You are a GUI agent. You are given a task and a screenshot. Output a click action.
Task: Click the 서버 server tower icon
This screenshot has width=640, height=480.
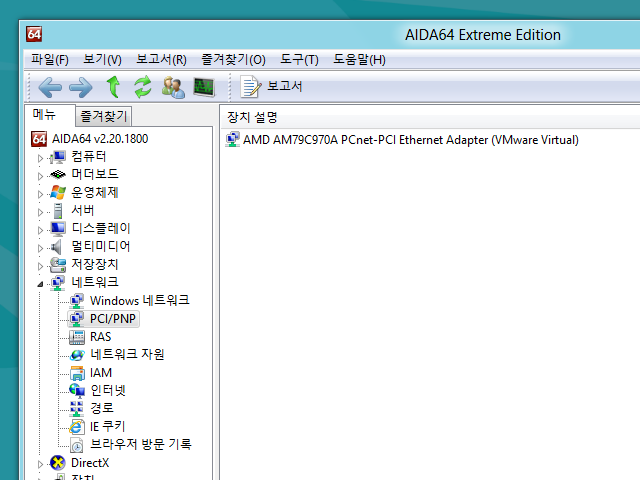pos(58,211)
